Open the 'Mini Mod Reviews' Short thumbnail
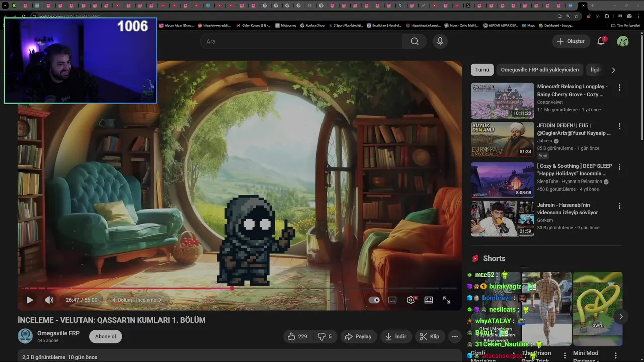This screenshot has width=644, height=362. click(598, 309)
